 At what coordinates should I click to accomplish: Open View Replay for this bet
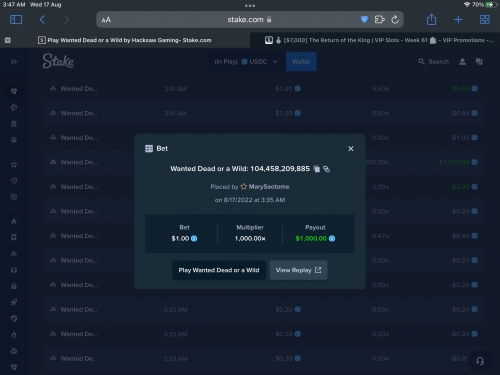click(x=298, y=270)
